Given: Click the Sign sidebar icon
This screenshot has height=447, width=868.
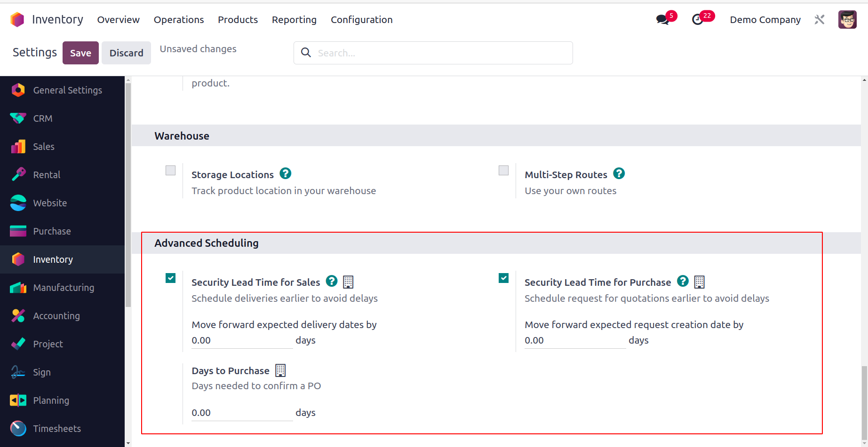Looking at the screenshot, I should tap(18, 372).
